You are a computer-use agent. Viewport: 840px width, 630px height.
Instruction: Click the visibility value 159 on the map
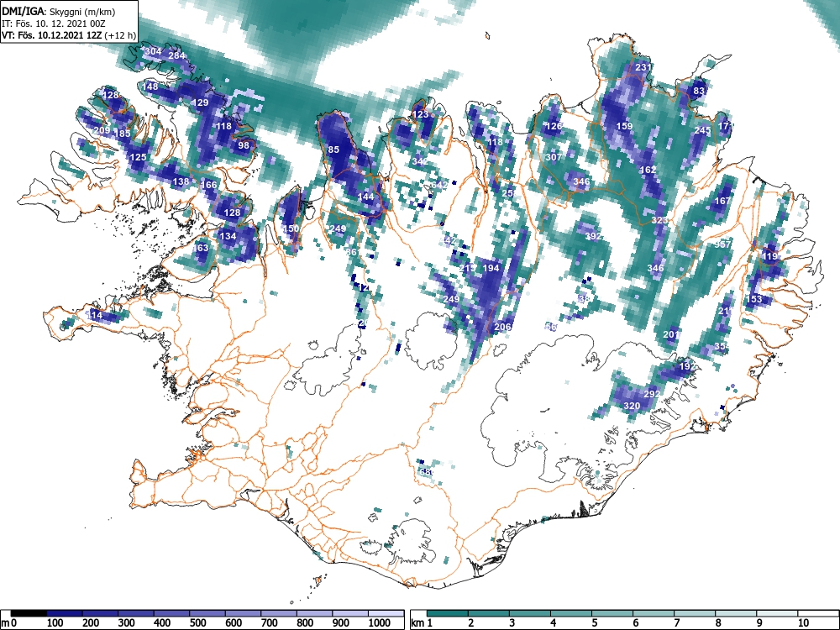(x=625, y=126)
